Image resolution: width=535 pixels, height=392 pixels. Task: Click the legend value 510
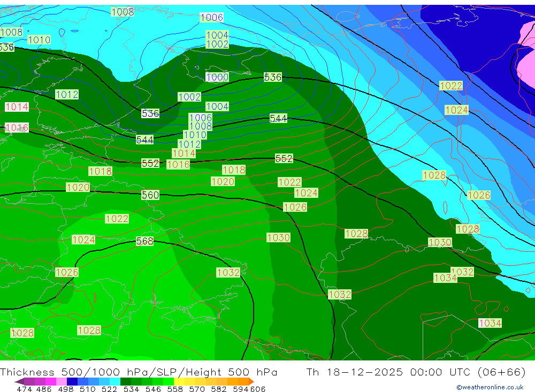[x=88, y=389]
